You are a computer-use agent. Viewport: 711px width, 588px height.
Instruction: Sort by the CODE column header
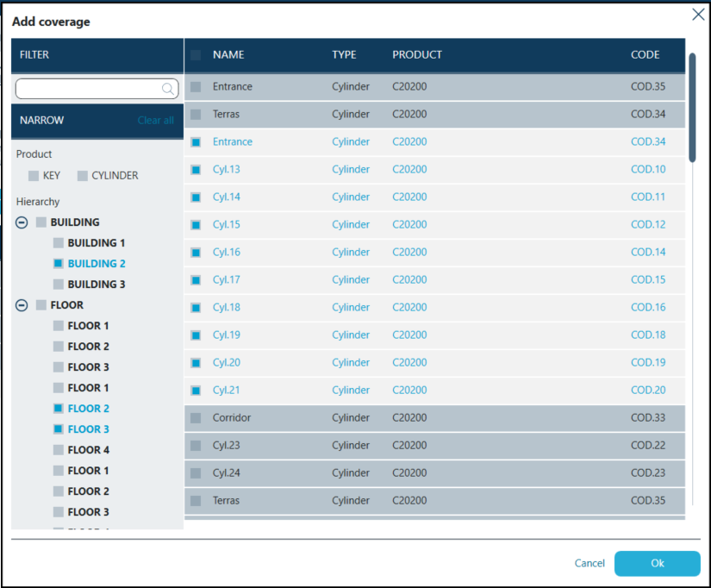[x=645, y=55]
